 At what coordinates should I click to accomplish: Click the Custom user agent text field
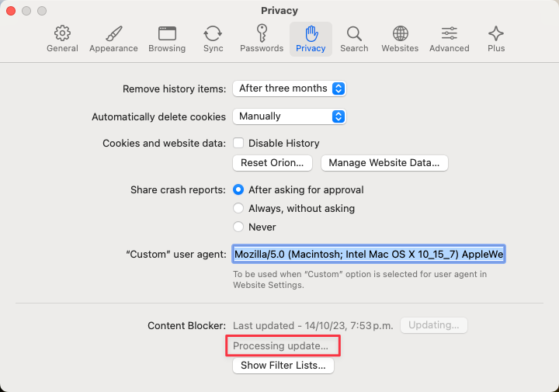tap(369, 255)
